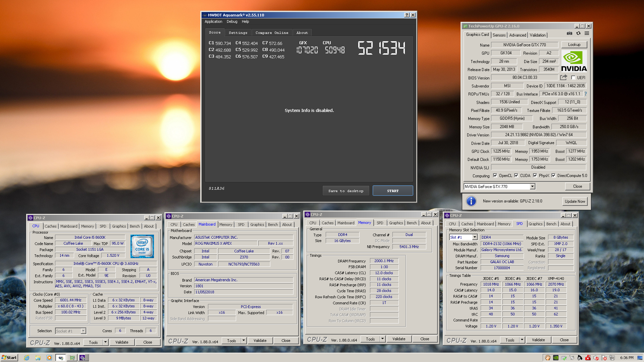The height and width of the screenshot is (362, 644).
Task: Click the NVIDIA logo in GPU-Z
Action: 574,61
